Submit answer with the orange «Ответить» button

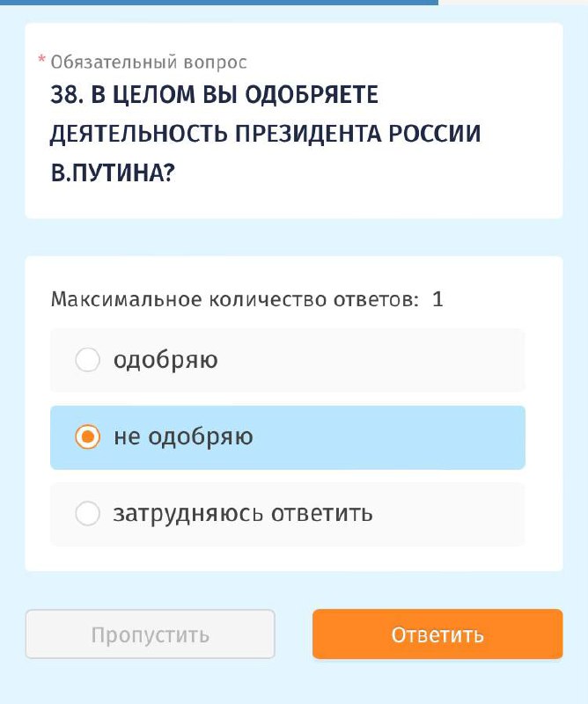437,634
